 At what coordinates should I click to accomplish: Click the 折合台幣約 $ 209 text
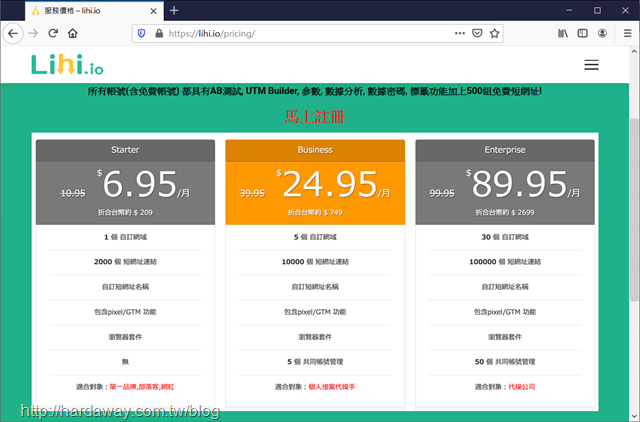point(125,212)
